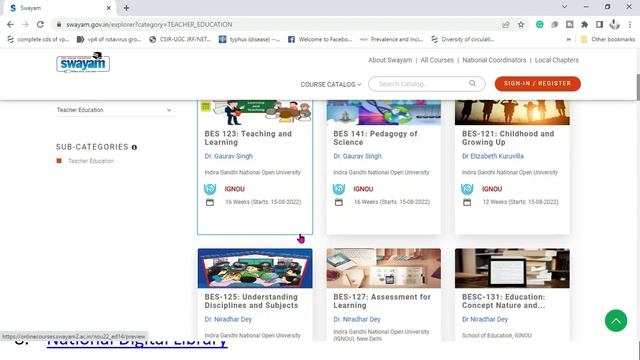The height and width of the screenshot is (360, 640).
Task: Click the browser address bar URL
Action: 149,24
